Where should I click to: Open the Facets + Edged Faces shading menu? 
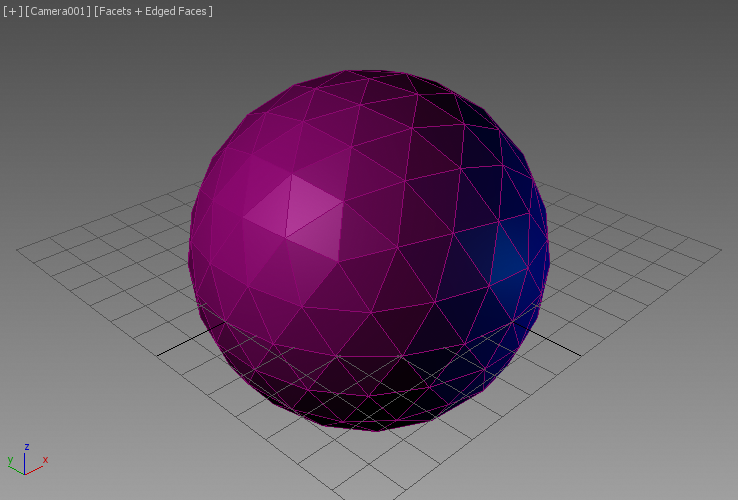pos(153,11)
